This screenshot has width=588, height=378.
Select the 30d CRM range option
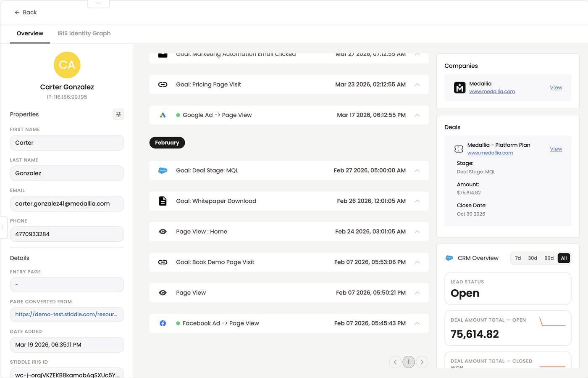click(533, 258)
